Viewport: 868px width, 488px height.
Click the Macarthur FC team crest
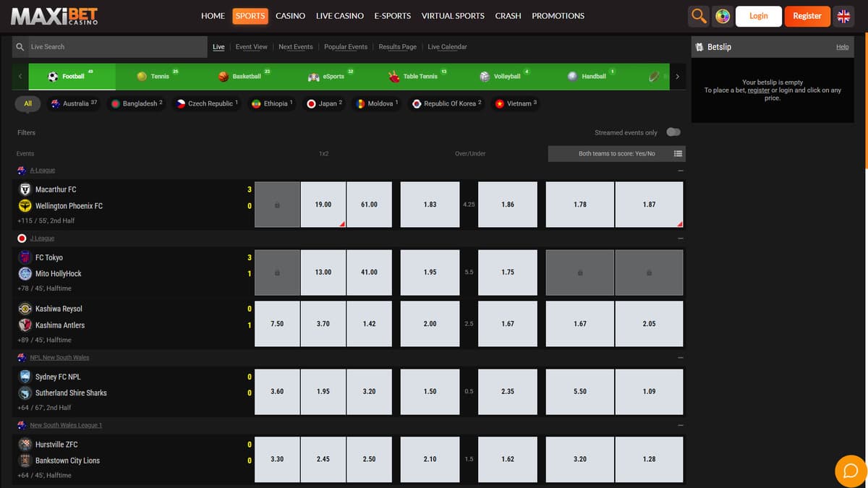pyautogui.click(x=25, y=189)
